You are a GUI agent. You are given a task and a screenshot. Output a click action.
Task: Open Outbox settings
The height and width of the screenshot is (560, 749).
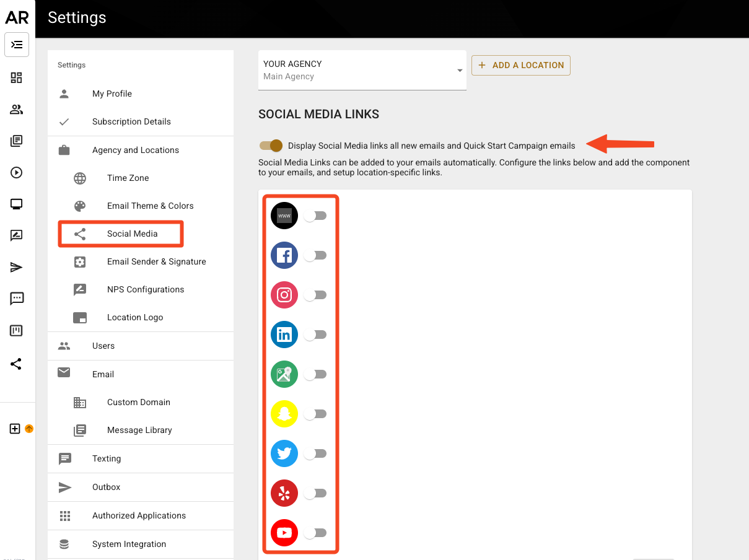141,487
